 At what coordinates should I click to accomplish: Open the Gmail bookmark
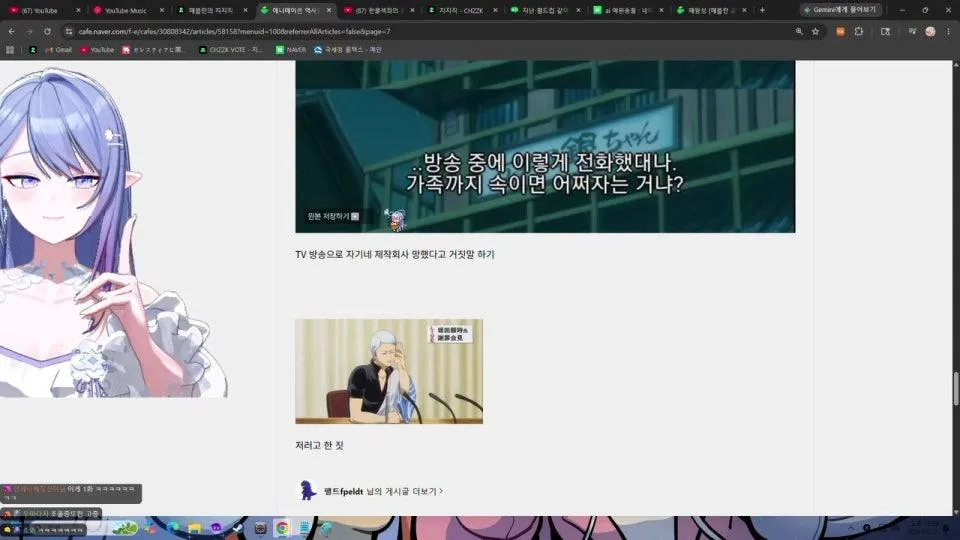pyautogui.click(x=59, y=50)
